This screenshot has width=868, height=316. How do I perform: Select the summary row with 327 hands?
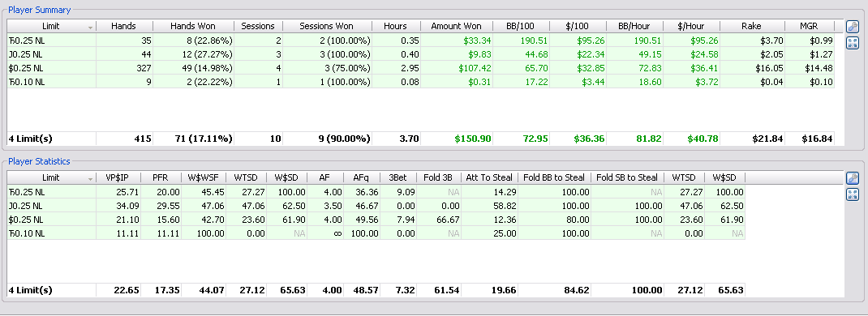tap(420, 68)
